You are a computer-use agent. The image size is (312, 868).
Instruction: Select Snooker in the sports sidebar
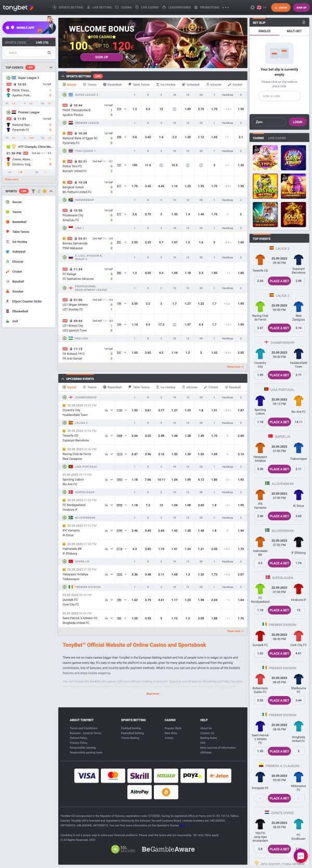click(18, 292)
